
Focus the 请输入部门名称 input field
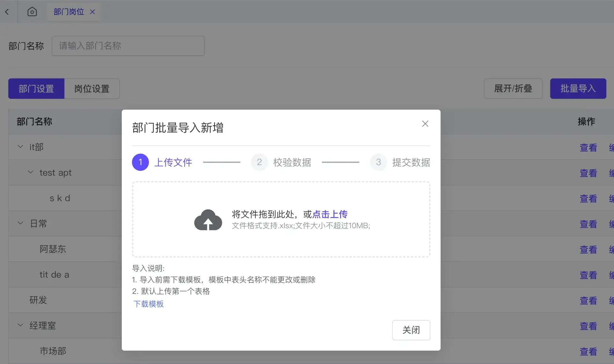point(128,46)
